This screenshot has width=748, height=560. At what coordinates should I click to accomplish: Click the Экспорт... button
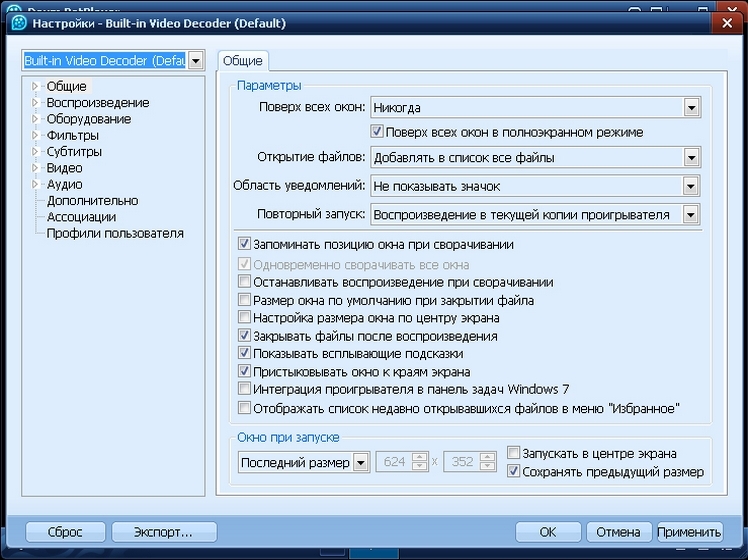pyautogui.click(x=165, y=532)
